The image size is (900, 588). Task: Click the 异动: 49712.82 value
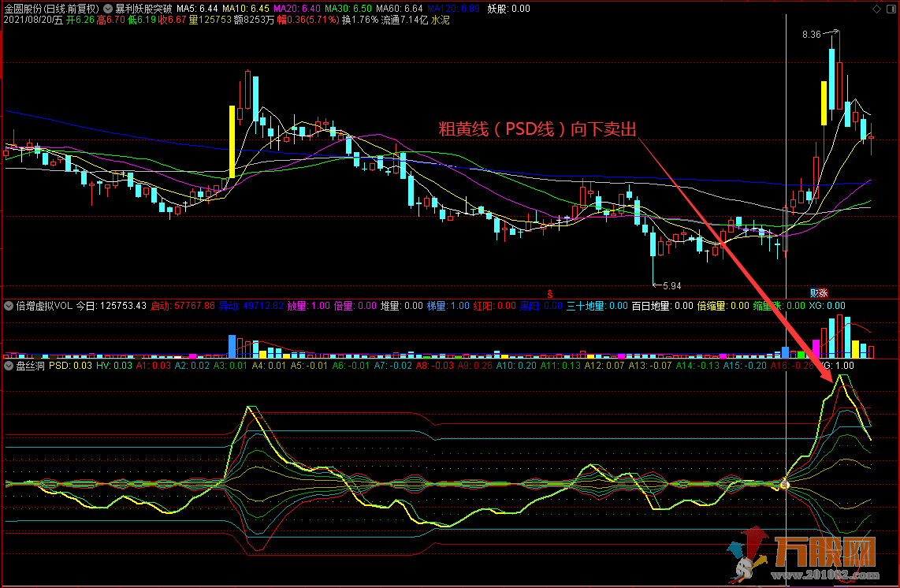251,306
